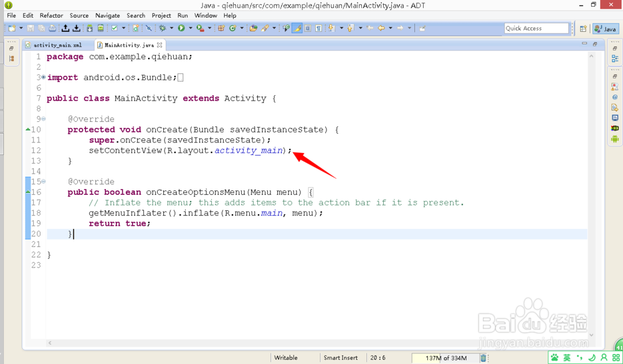Expand the Debug dropdown arrow
Image resolution: width=623 pixels, height=364 pixels.
point(172,28)
